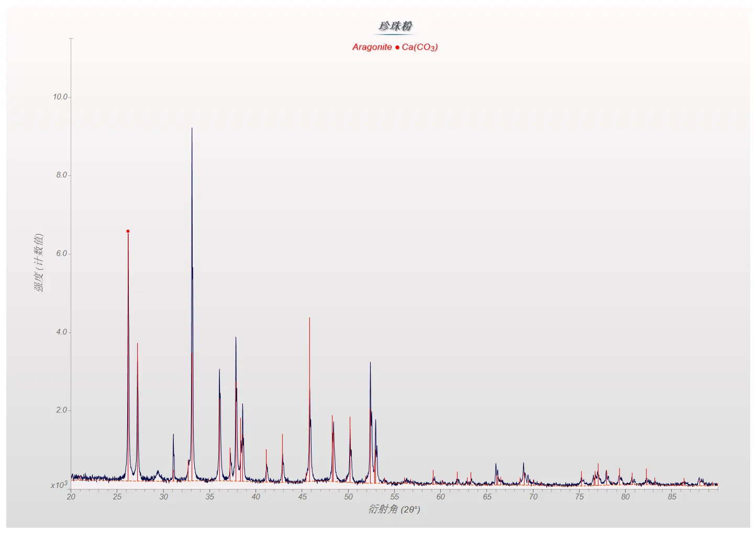
Task: Click the "30" x-axis tick label
Action: click(164, 496)
